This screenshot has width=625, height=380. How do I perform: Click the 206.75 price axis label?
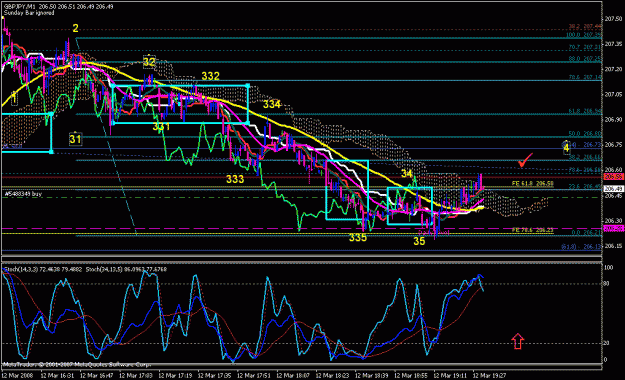click(x=613, y=145)
